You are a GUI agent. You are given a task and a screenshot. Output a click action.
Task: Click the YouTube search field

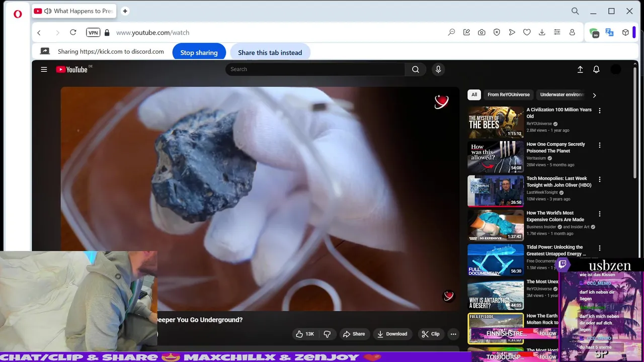tap(315, 69)
